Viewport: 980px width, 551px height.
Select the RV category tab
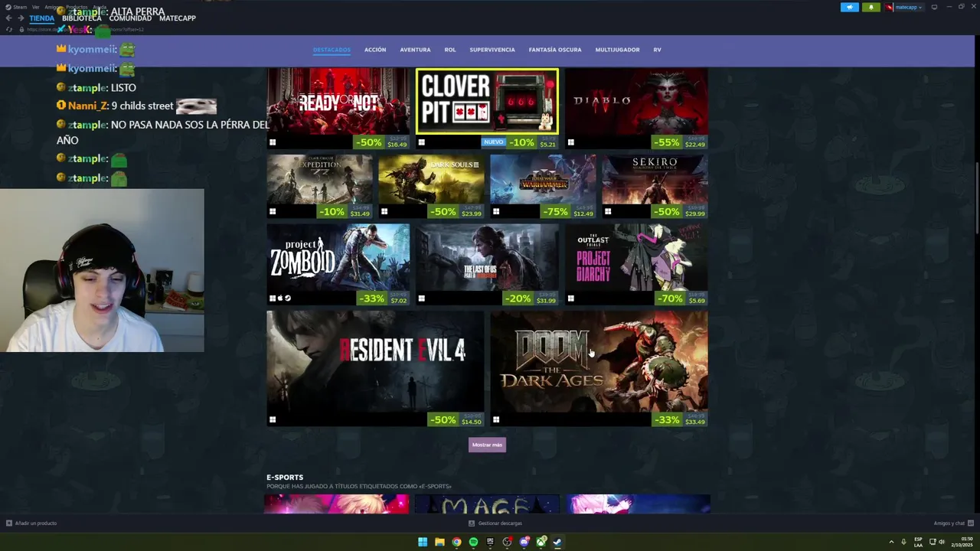[657, 50]
